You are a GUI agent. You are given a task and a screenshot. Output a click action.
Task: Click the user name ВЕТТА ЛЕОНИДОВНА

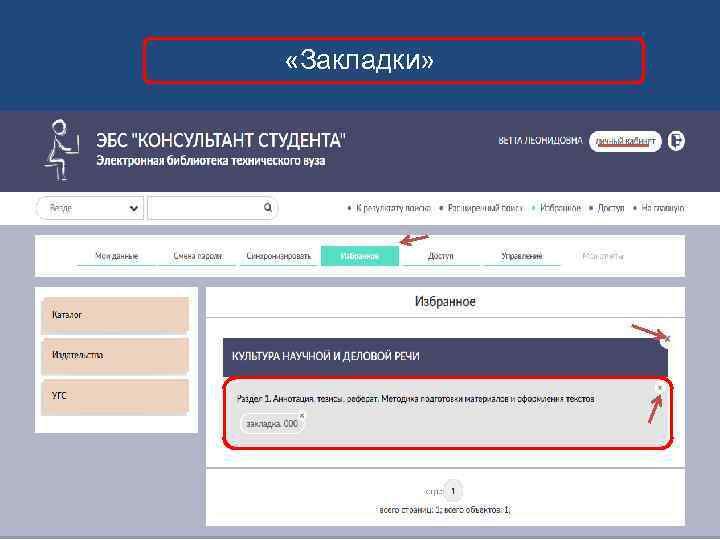tap(540, 141)
